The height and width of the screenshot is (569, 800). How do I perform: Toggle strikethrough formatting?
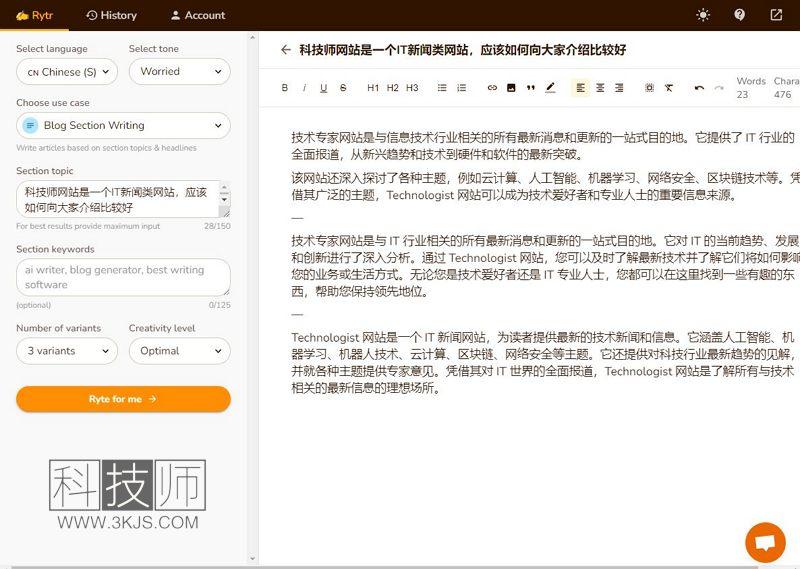[x=343, y=88]
